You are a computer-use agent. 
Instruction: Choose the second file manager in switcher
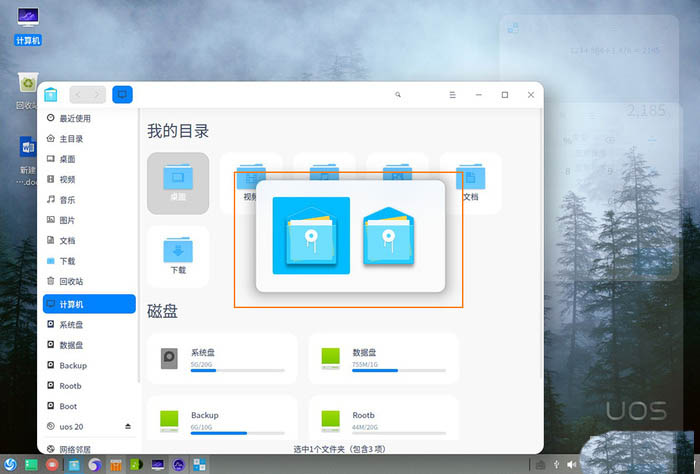(388, 236)
